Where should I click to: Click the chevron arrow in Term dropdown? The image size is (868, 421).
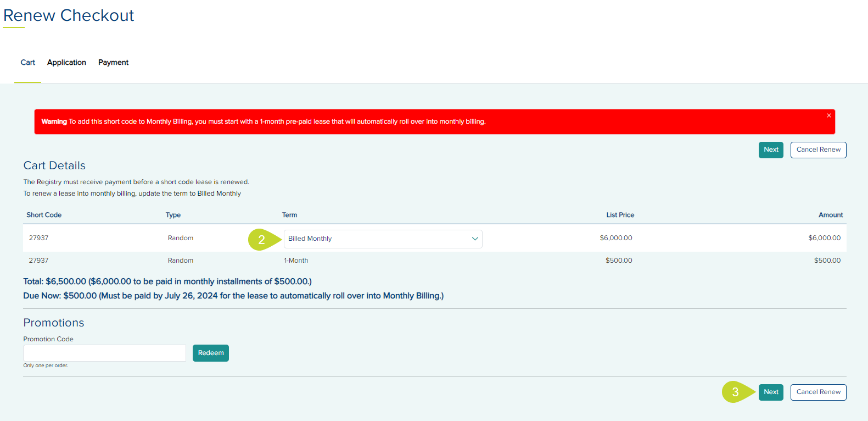point(475,239)
